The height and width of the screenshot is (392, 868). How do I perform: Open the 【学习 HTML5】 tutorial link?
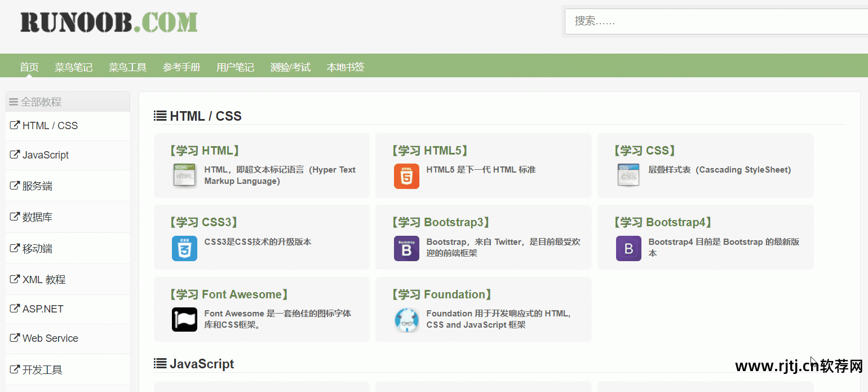tap(429, 151)
